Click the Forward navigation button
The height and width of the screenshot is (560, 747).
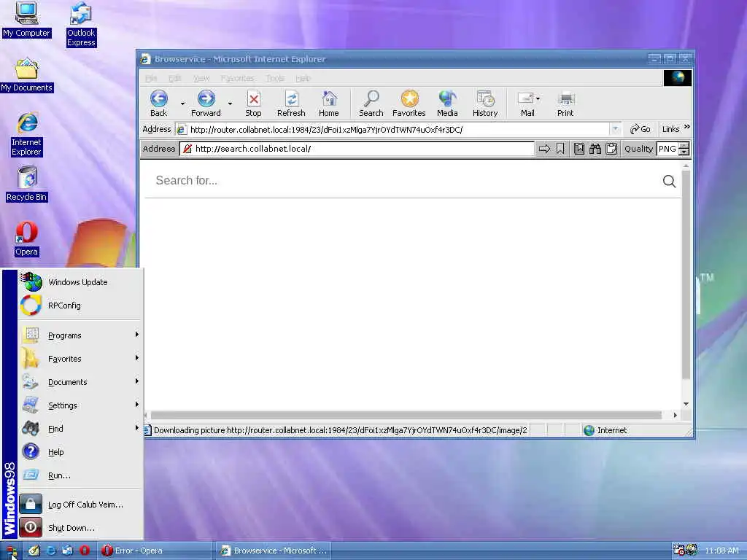point(206,103)
